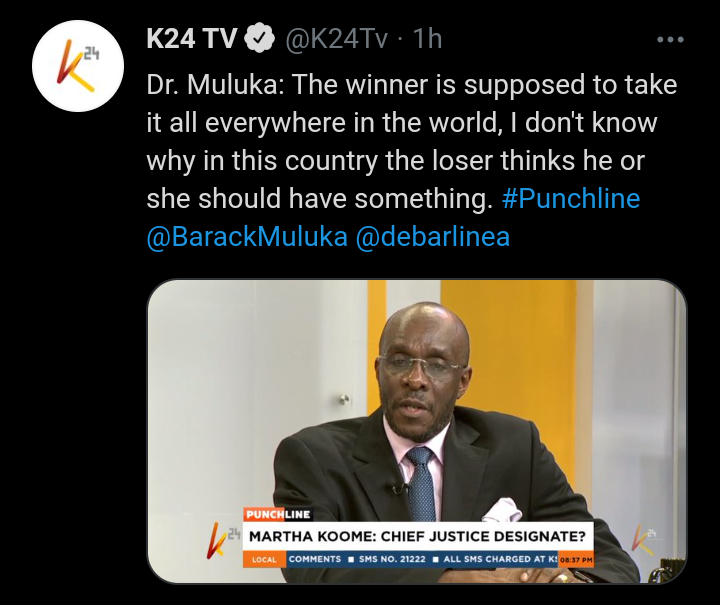The width and height of the screenshot is (720, 605).
Task: Open the @K24Tv handle link
Action: pyautogui.click(x=337, y=39)
